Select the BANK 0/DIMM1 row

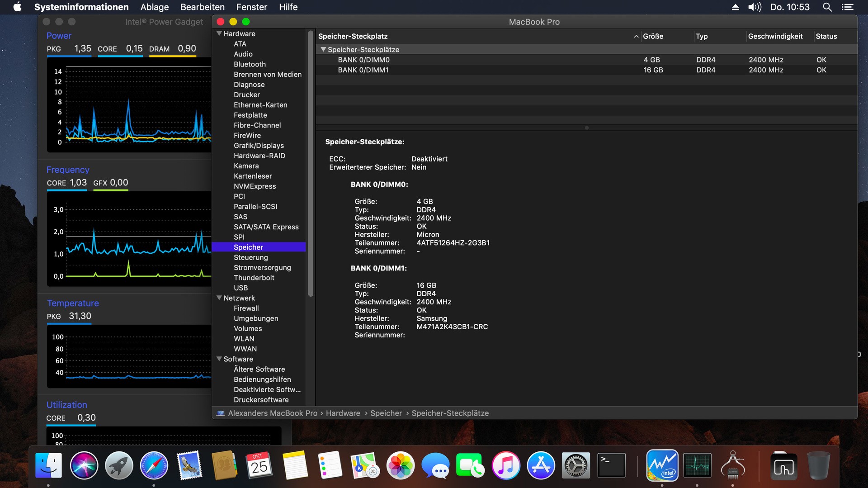click(x=363, y=70)
